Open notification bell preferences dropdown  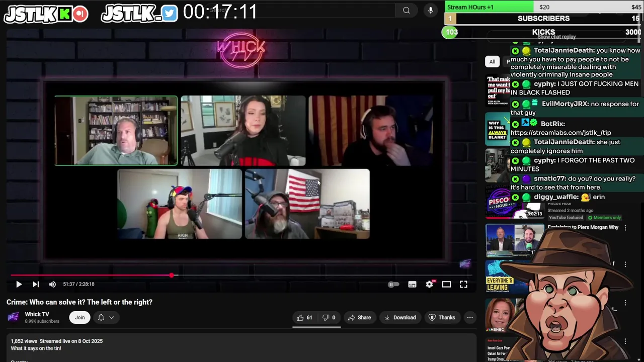106,317
